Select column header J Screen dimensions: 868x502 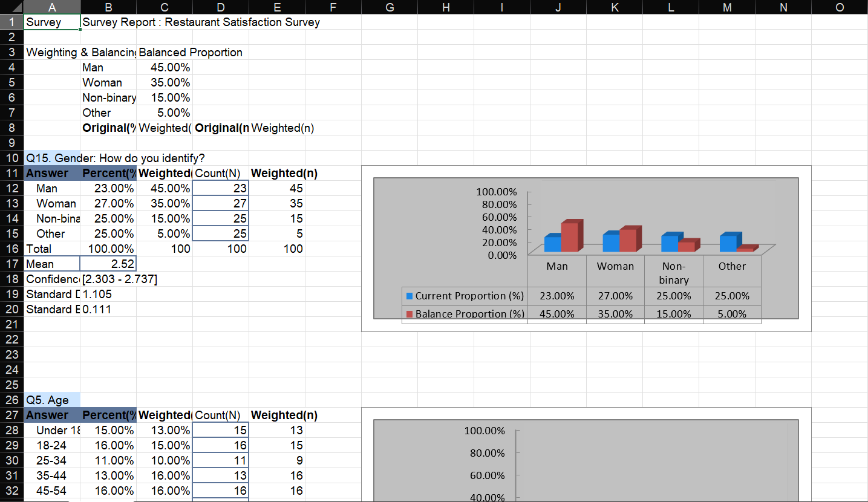pyautogui.click(x=558, y=7)
